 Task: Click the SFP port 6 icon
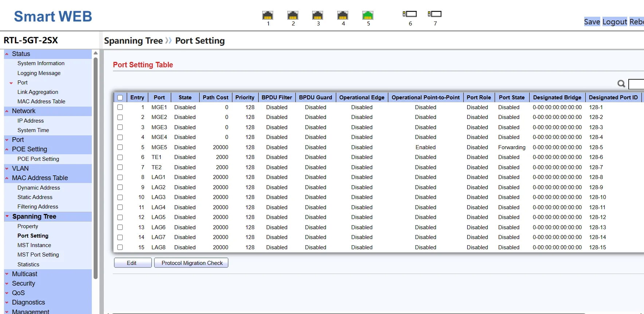[x=410, y=14]
